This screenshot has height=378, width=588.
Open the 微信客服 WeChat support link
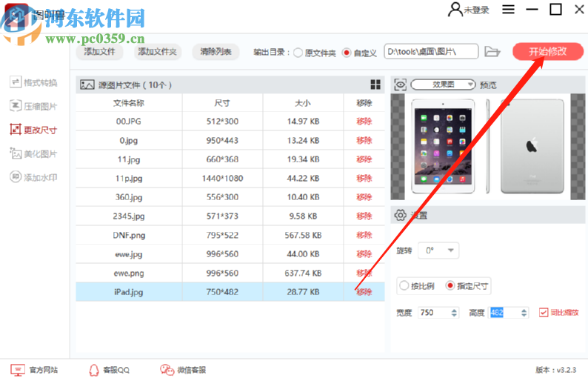[183, 370]
